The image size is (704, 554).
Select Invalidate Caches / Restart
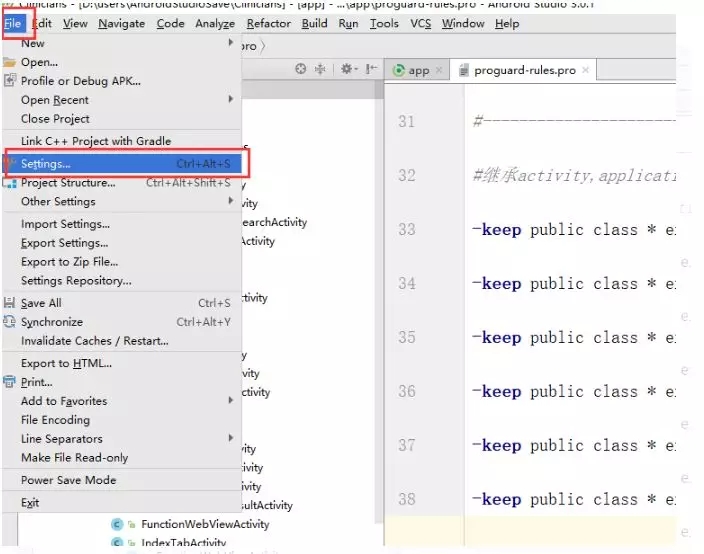pyautogui.click(x=94, y=341)
